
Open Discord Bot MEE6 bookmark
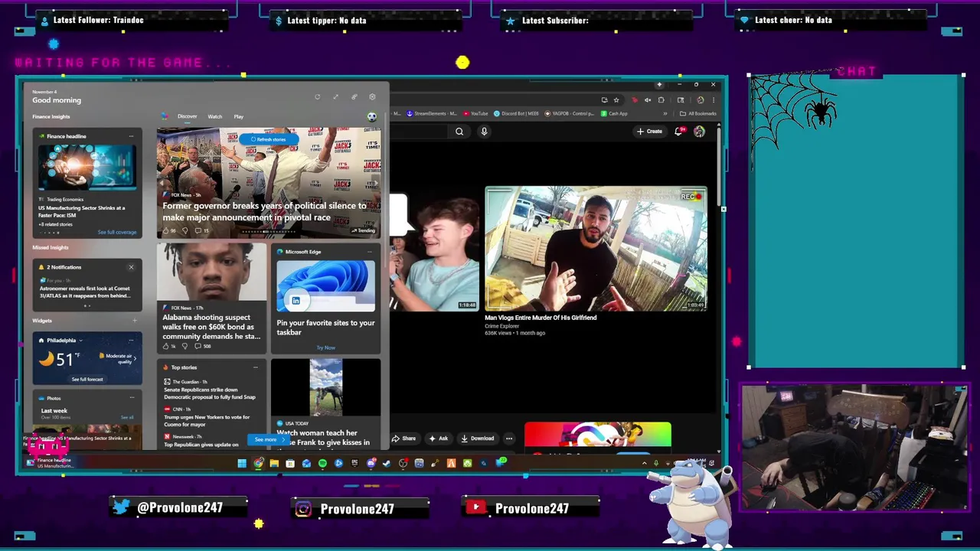517,113
